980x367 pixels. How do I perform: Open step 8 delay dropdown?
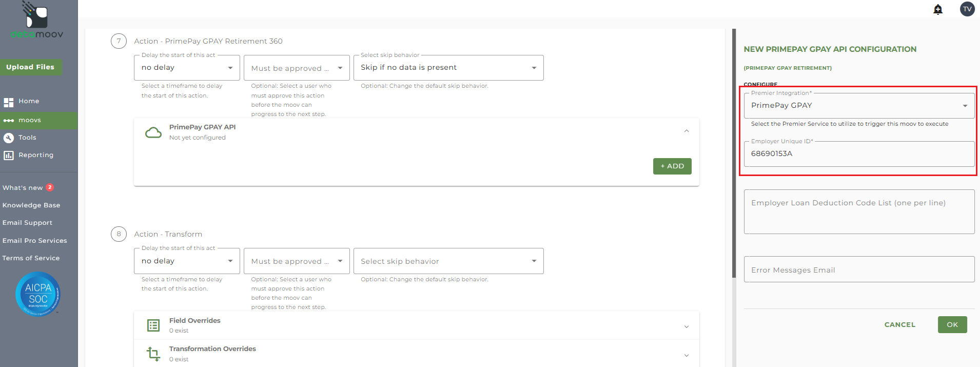pyautogui.click(x=187, y=261)
